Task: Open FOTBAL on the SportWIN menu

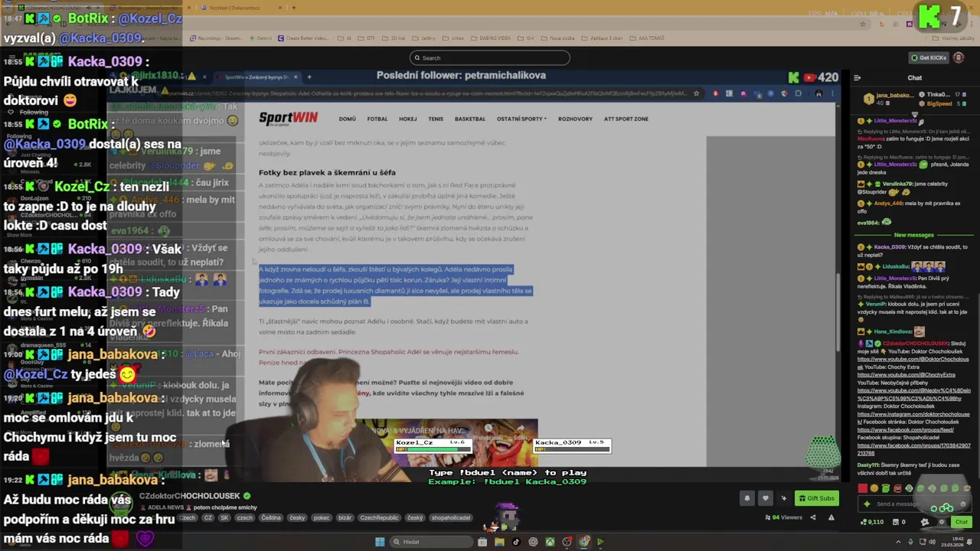Action: tap(377, 119)
